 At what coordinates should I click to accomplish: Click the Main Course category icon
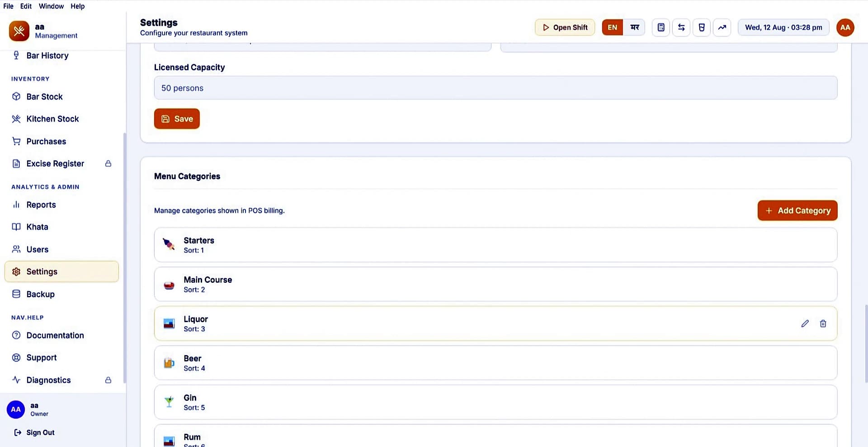click(169, 285)
